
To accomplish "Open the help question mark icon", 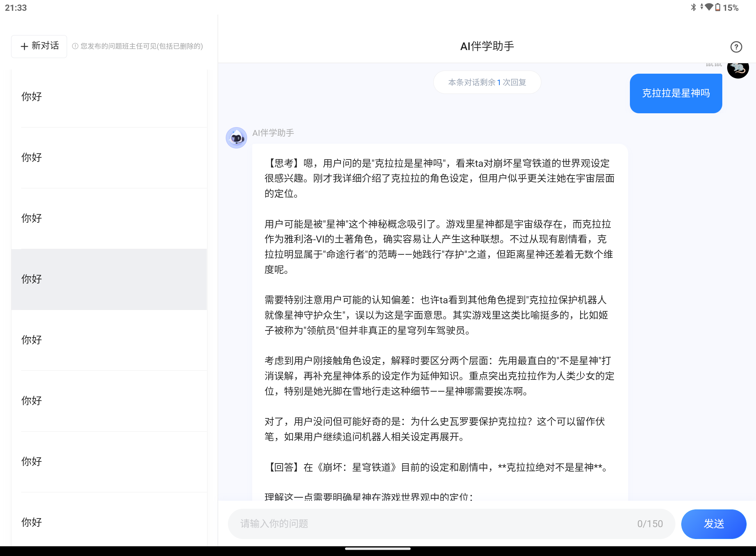I will (x=736, y=47).
